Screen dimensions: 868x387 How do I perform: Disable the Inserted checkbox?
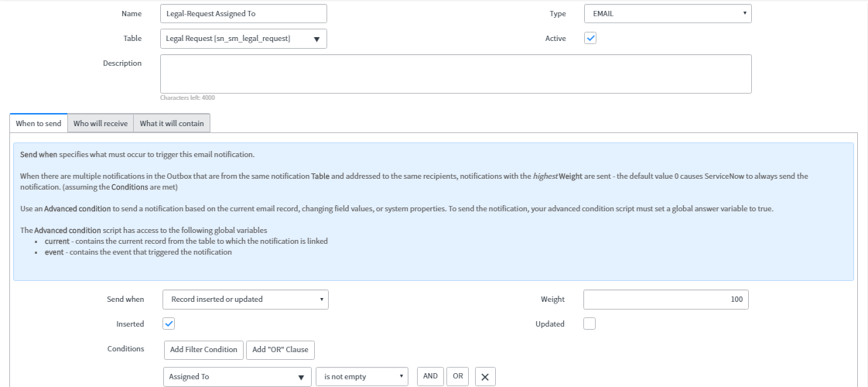[x=169, y=324]
